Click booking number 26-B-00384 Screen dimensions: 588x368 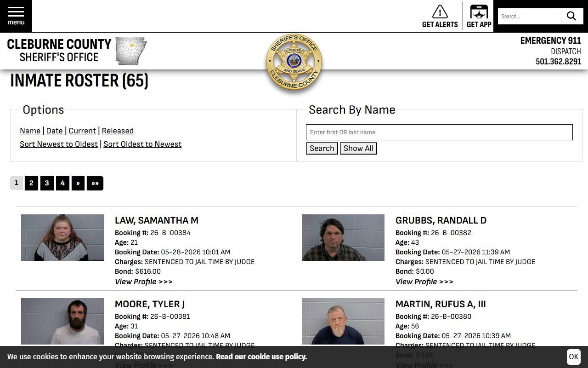pos(170,233)
